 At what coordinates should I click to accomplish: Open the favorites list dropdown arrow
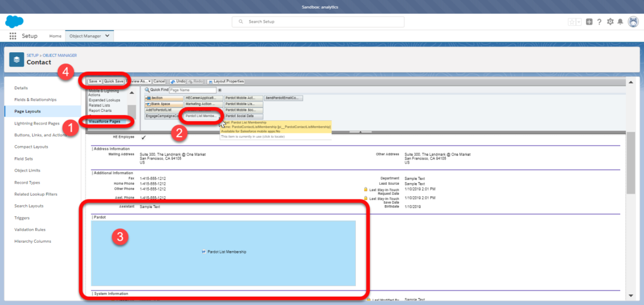click(579, 22)
